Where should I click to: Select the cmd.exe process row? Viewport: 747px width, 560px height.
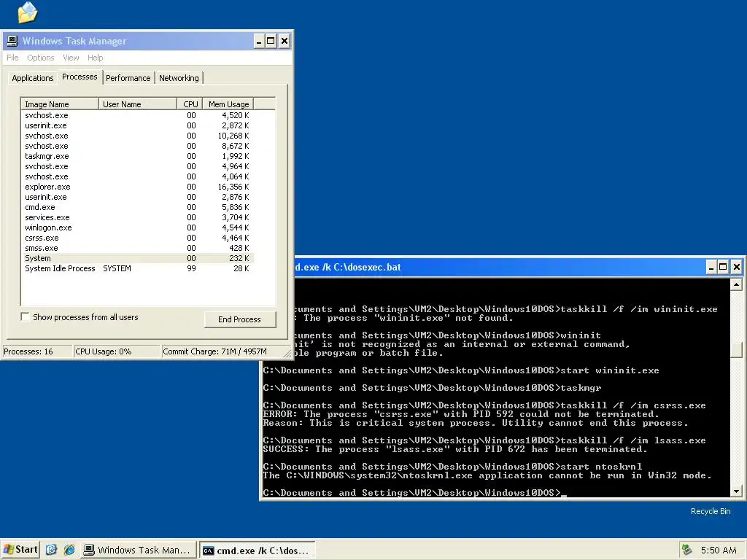coord(137,207)
